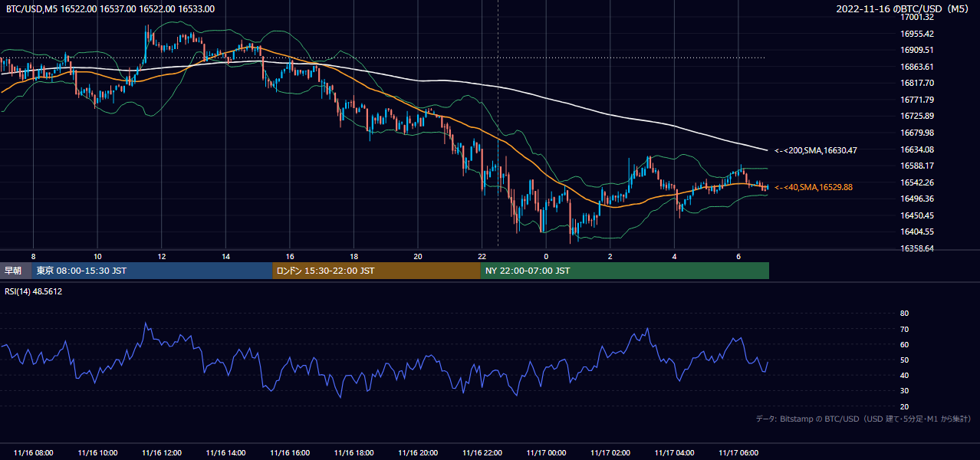Viewport: 980px width, 460px height.
Task: Click price axis label 16817.70
Action: pyautogui.click(x=916, y=83)
